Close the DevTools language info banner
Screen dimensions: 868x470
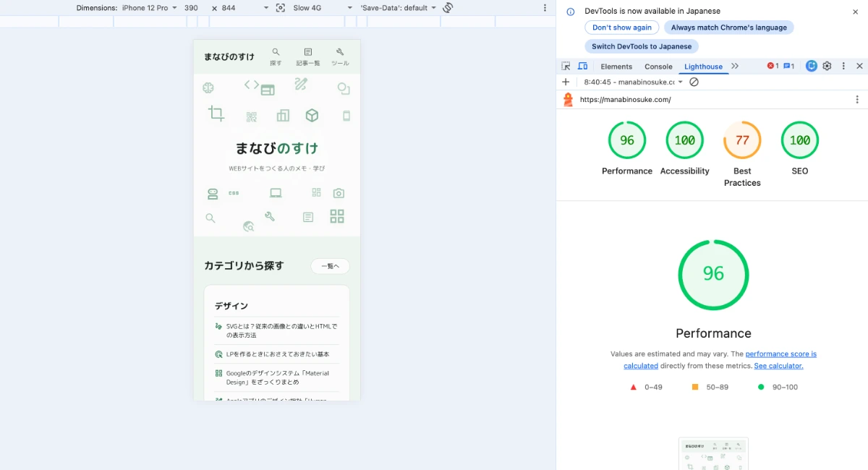(856, 12)
